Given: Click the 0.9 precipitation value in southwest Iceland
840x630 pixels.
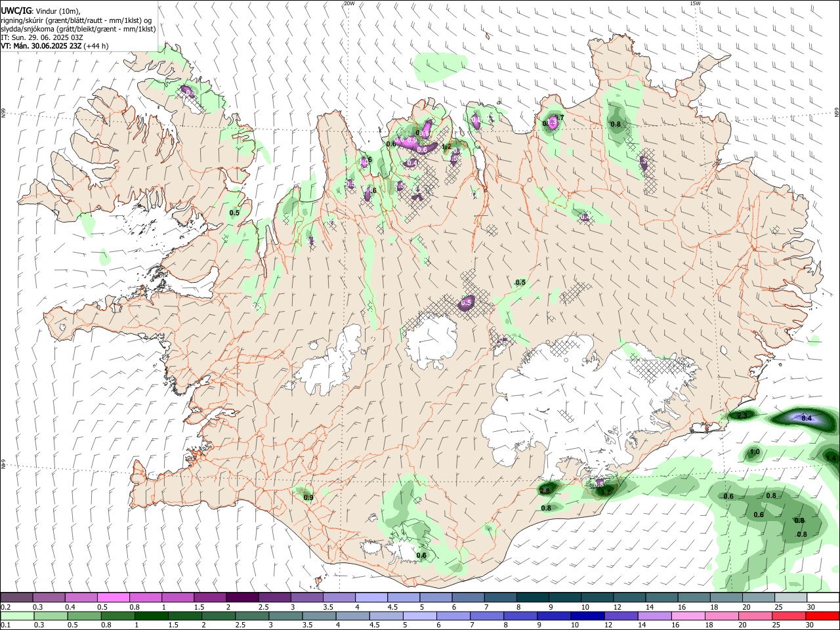Looking at the screenshot, I should (x=308, y=497).
